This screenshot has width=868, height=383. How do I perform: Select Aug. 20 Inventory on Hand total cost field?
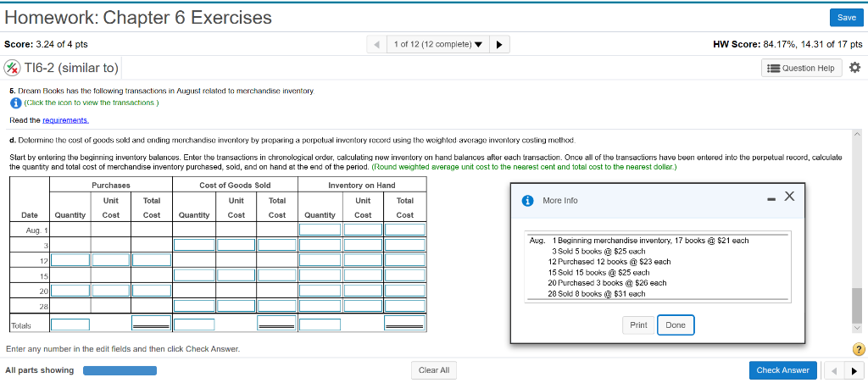click(x=405, y=290)
